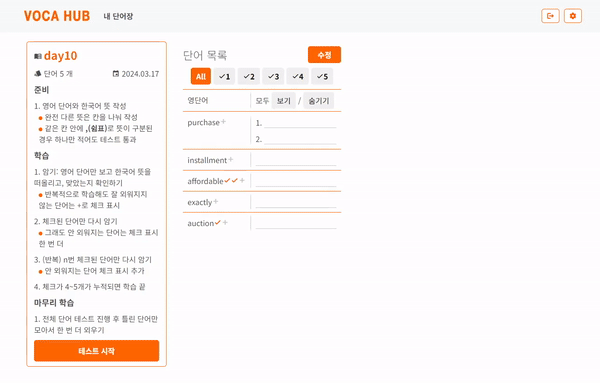Filter words with check count 1
The image size is (600, 383).
[x=224, y=76]
